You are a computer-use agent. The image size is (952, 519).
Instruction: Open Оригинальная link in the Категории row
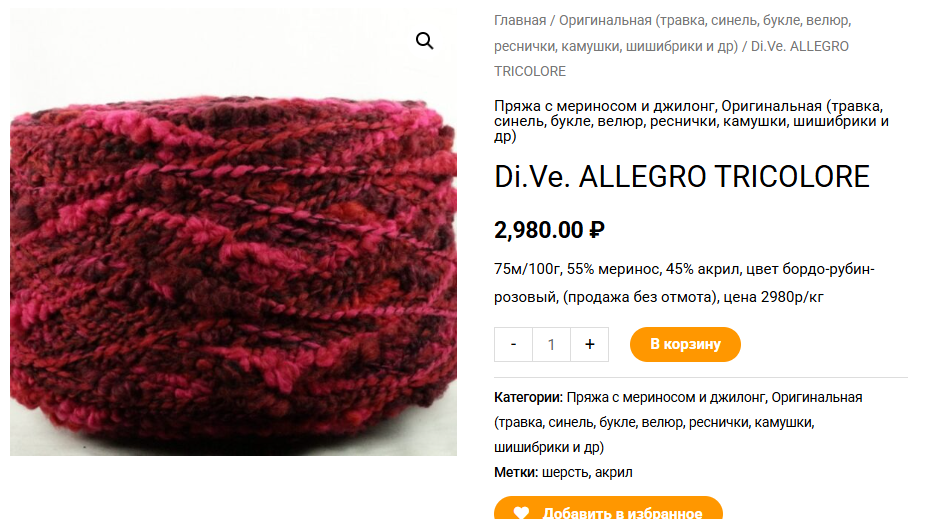pos(678,422)
